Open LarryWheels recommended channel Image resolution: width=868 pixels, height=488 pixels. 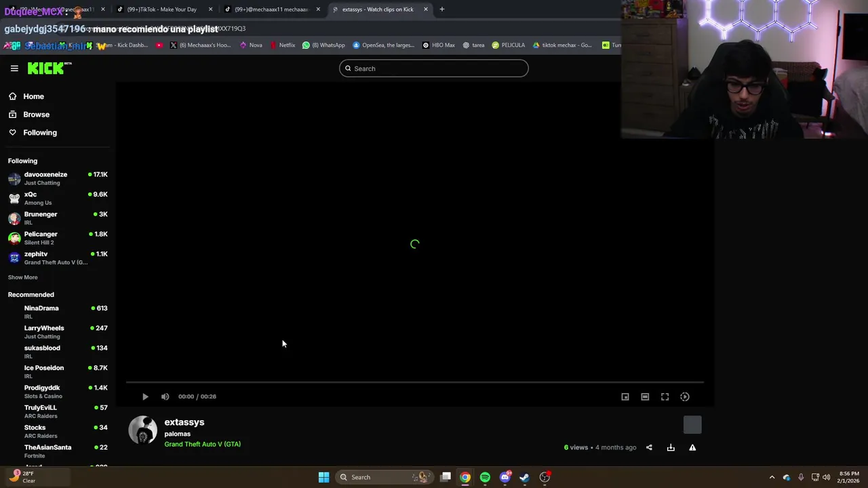(58, 331)
